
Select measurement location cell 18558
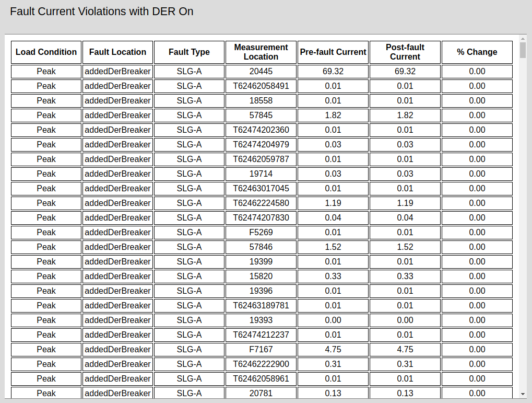[261, 100]
